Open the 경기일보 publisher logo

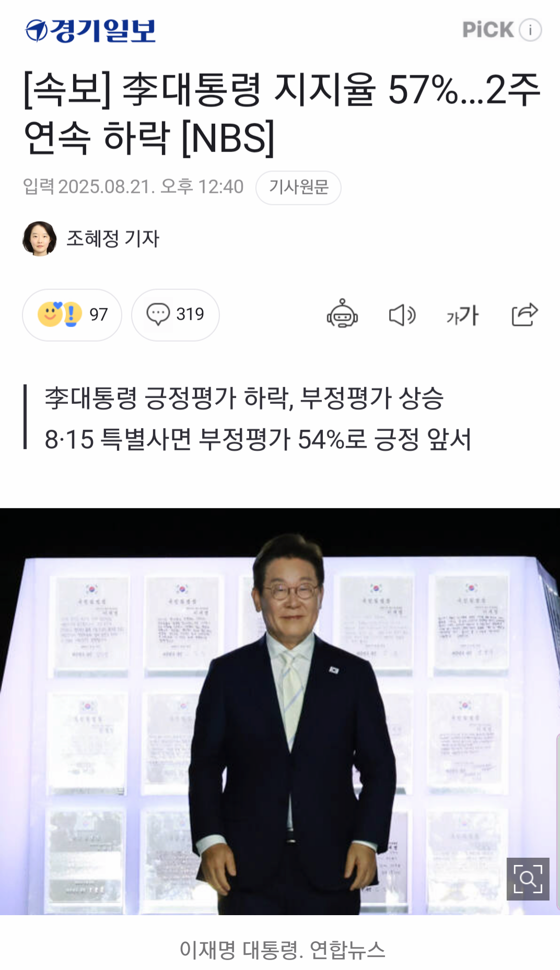coord(90,30)
